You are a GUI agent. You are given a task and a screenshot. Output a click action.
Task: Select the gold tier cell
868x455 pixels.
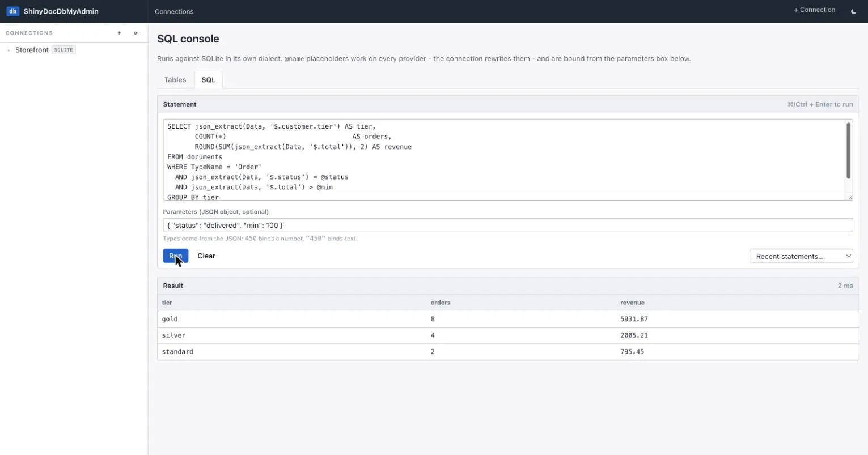[x=170, y=319]
